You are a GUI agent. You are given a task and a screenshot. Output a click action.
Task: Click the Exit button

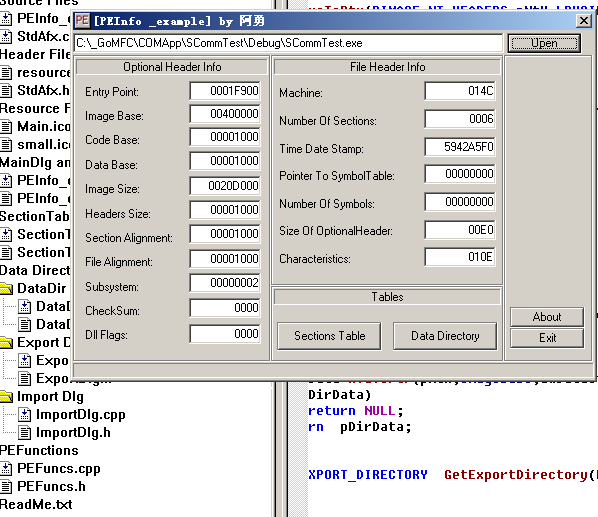click(547, 338)
